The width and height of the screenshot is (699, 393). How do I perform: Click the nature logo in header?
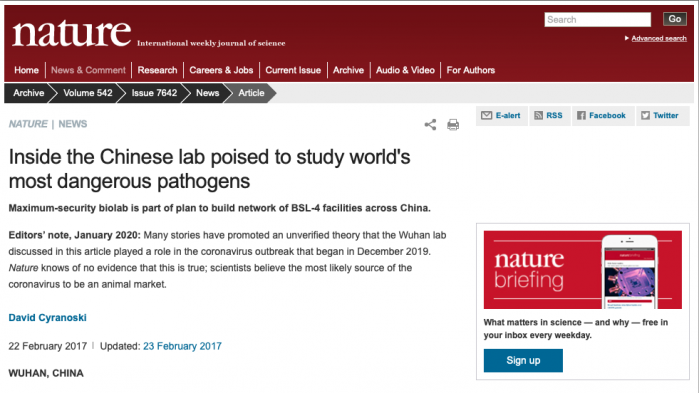[72, 33]
